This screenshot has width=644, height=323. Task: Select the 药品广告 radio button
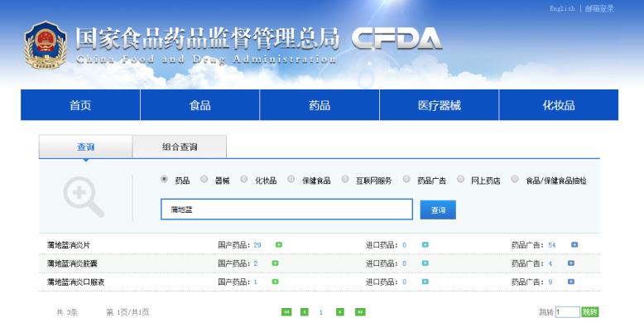[x=406, y=179]
